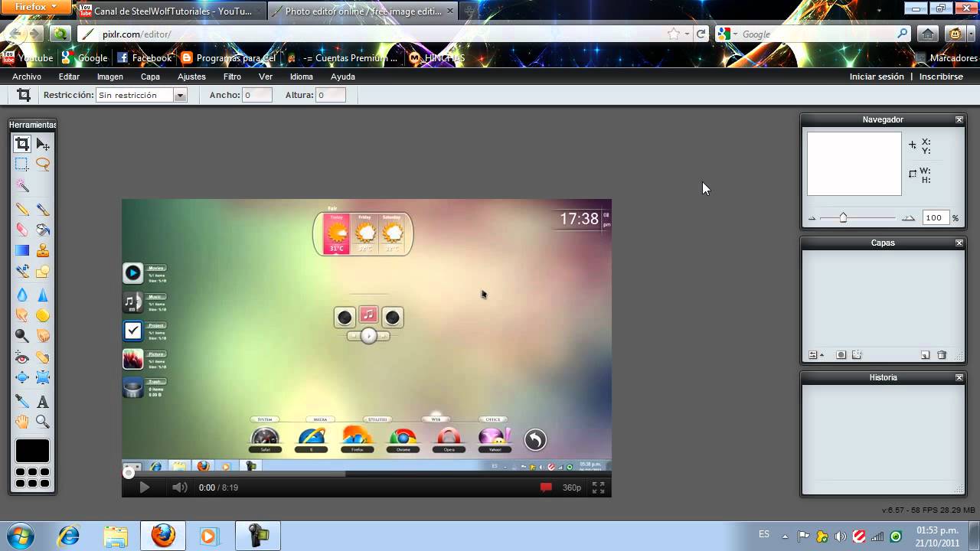Select the Pencil tool
The height and width of the screenshot is (551, 980).
point(22,209)
